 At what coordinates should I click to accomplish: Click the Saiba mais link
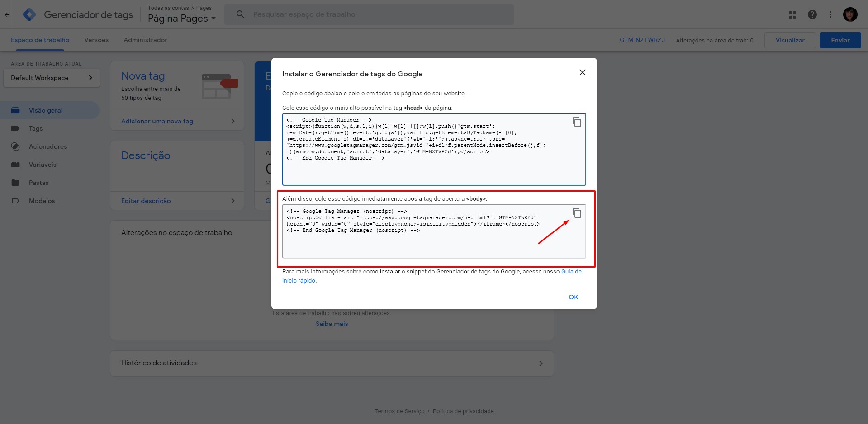[332, 324]
